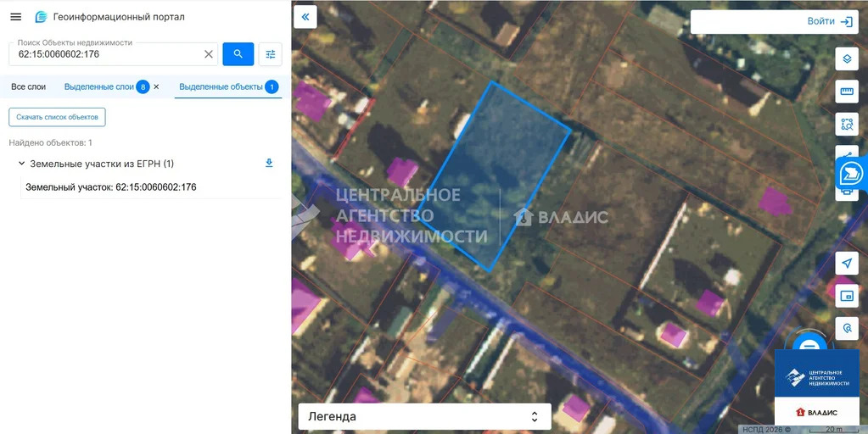868x434 pixels.
Task: Activate the area selection search tool
Action: pos(847,124)
